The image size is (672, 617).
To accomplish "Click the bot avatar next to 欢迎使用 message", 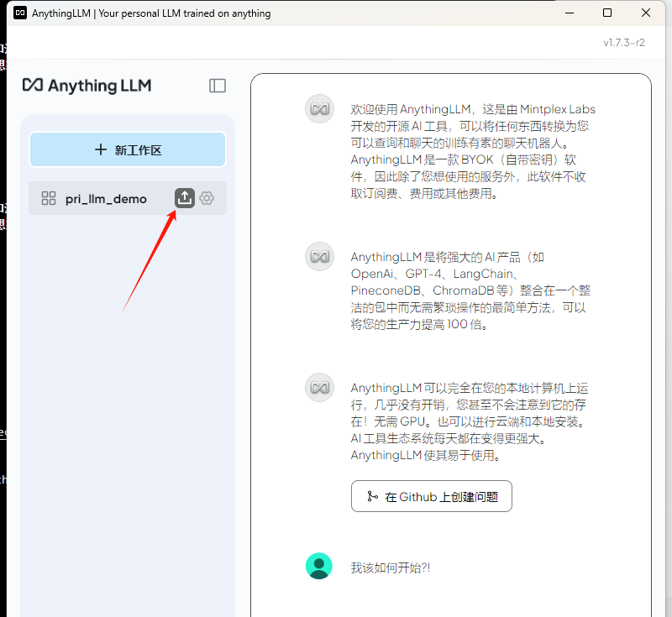I will pos(319,109).
